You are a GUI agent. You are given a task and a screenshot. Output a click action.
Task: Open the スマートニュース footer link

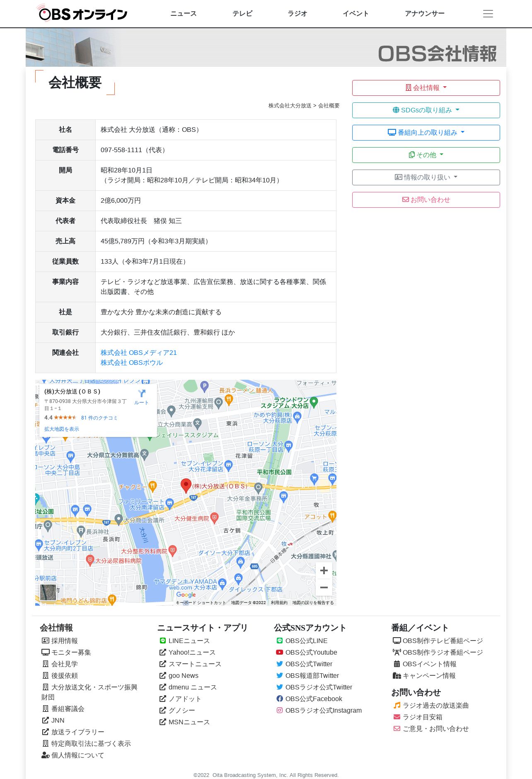(x=195, y=664)
